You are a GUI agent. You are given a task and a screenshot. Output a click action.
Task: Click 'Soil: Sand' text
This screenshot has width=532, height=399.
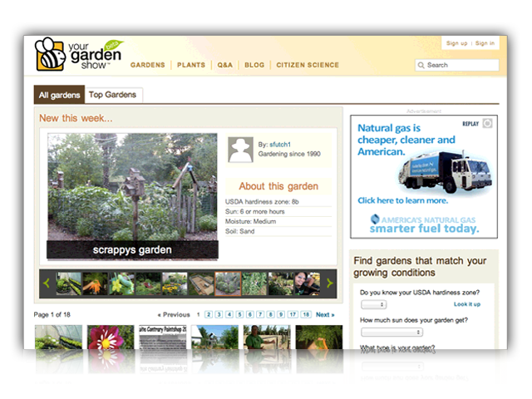tap(239, 231)
